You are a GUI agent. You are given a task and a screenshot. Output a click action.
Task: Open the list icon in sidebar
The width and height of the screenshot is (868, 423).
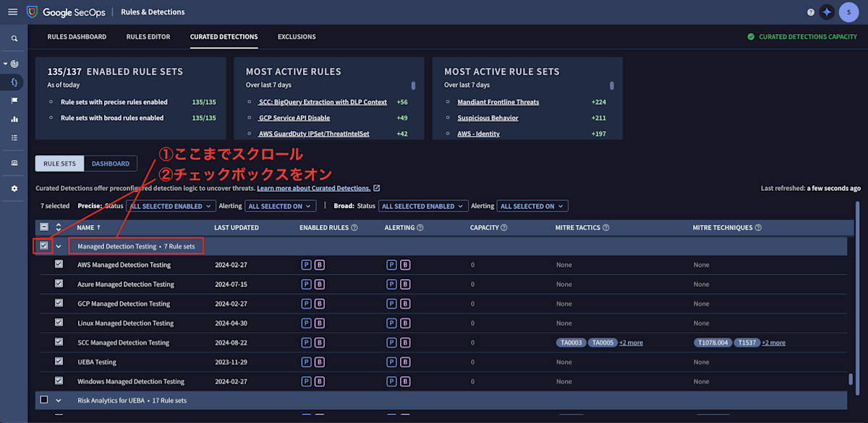pos(14,137)
